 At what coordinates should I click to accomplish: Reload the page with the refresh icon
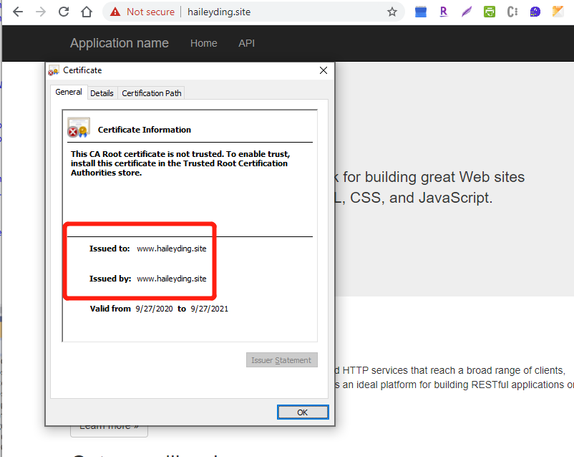(x=64, y=12)
